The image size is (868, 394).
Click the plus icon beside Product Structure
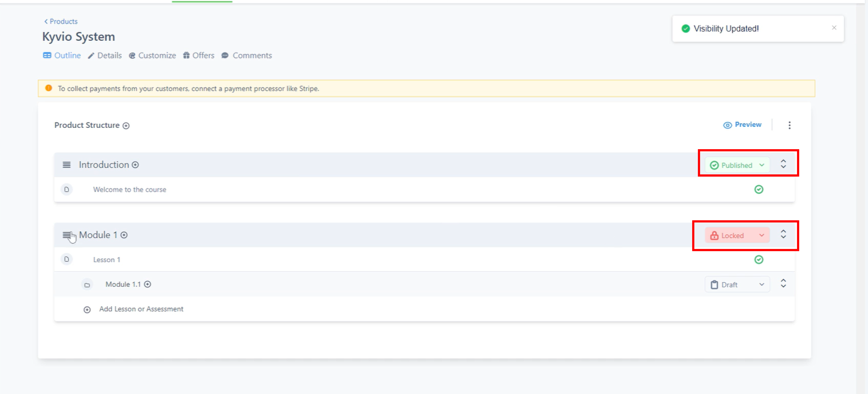tap(126, 126)
